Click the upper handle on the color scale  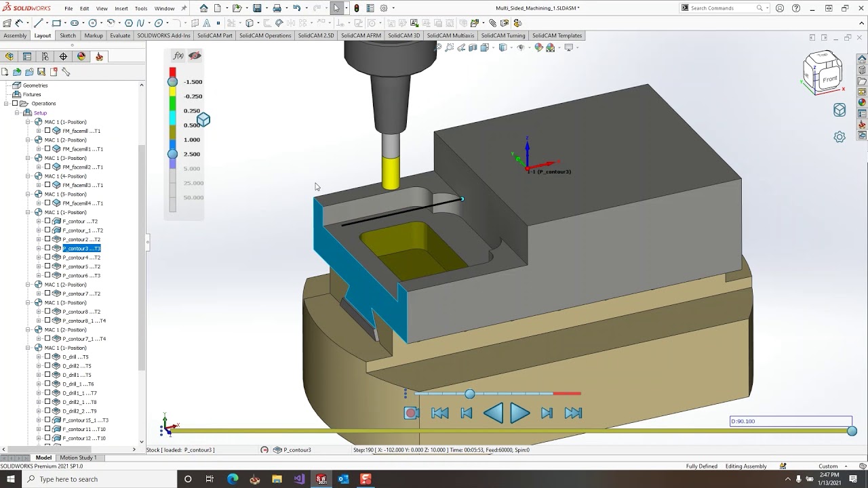click(172, 82)
